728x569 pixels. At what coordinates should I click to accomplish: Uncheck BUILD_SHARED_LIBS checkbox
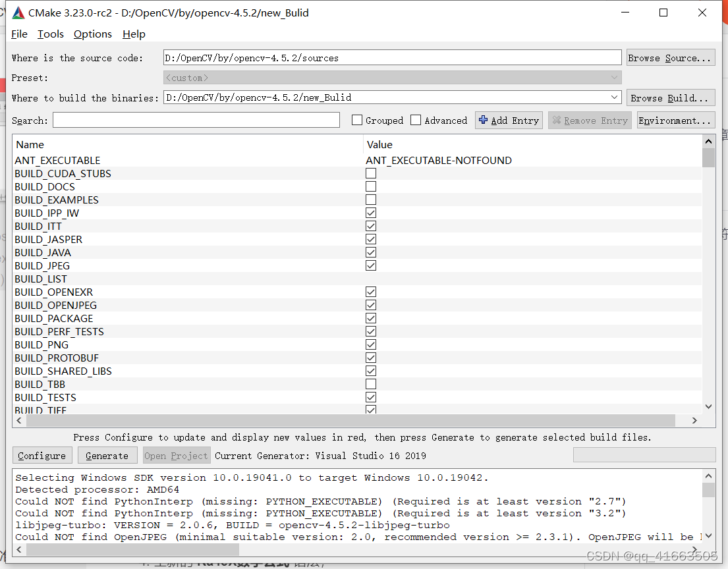click(370, 371)
